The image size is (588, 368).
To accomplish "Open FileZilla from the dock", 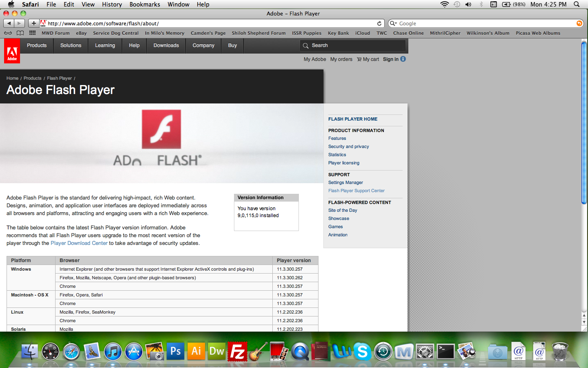I will (238, 351).
